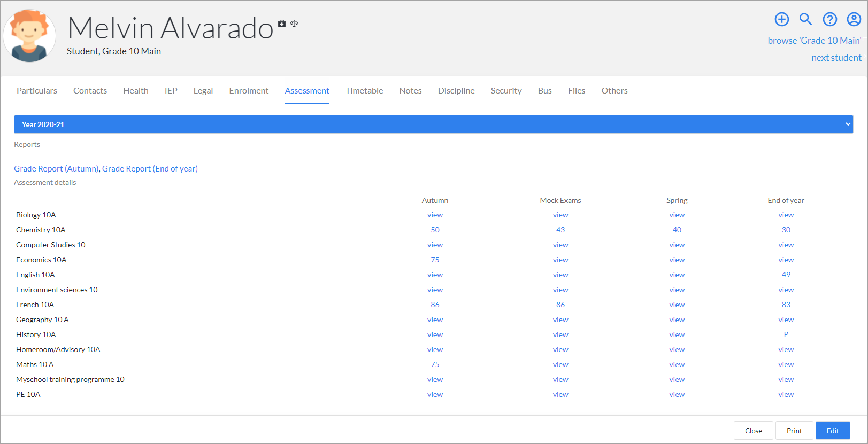Screen dimensions: 868x444
Task: Open French 10A End of year score 83
Action: click(786, 305)
